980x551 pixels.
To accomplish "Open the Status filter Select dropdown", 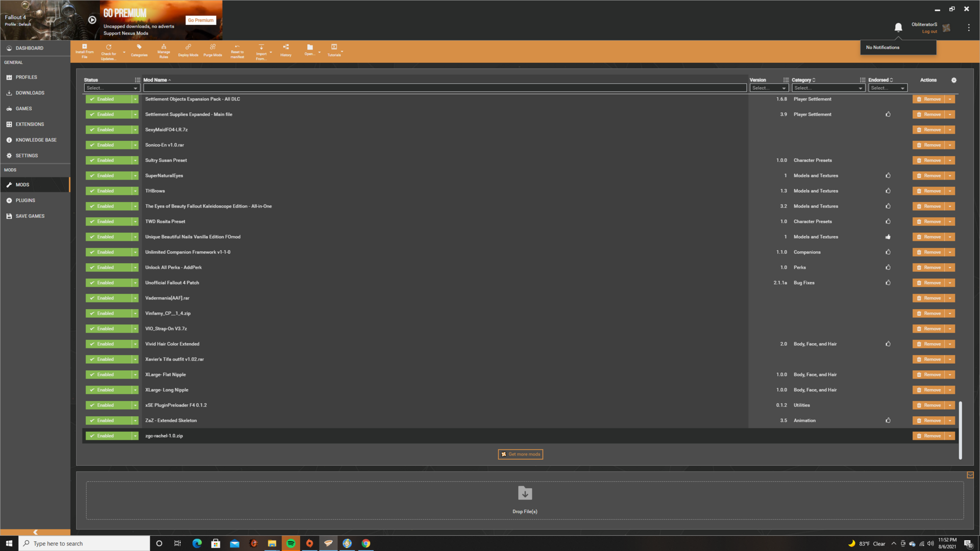I will (112, 88).
